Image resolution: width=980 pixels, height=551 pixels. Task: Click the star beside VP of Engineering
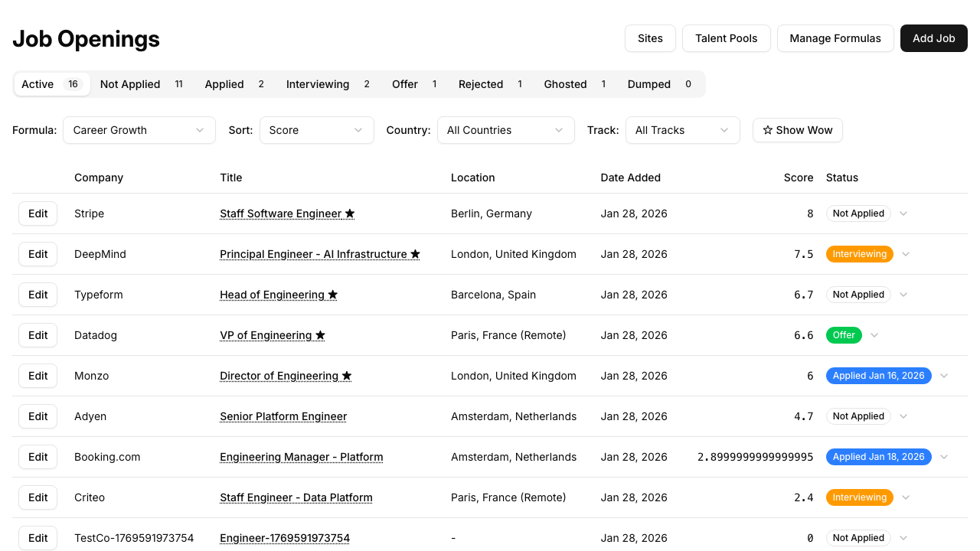(321, 335)
